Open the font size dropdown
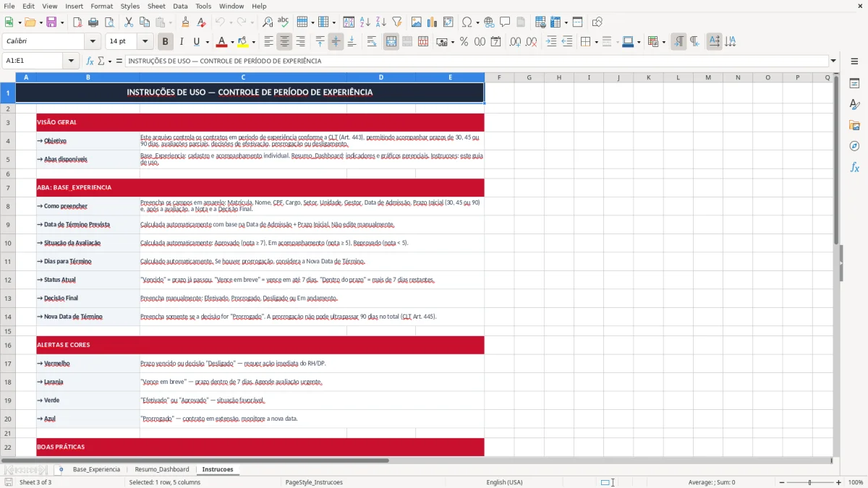The width and height of the screenshot is (868, 488). [145, 41]
